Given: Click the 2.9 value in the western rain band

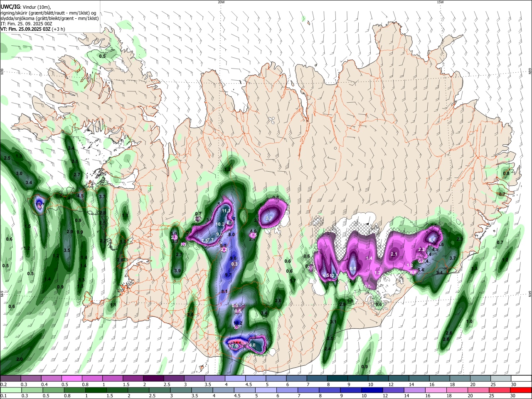Looking at the screenshot, I should tap(70, 232).
